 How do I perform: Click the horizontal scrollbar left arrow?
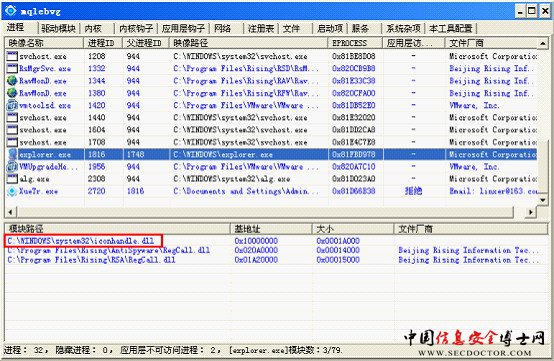tap(10, 212)
